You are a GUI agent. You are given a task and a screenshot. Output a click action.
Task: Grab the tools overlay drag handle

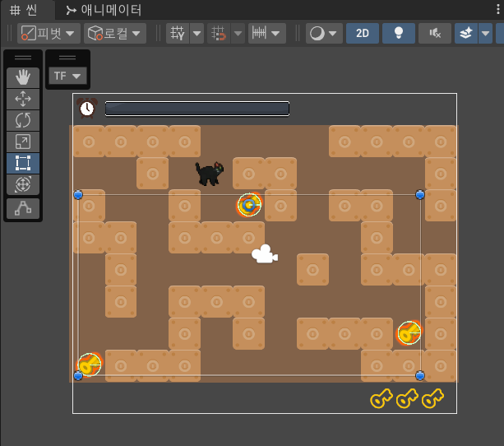(x=23, y=58)
